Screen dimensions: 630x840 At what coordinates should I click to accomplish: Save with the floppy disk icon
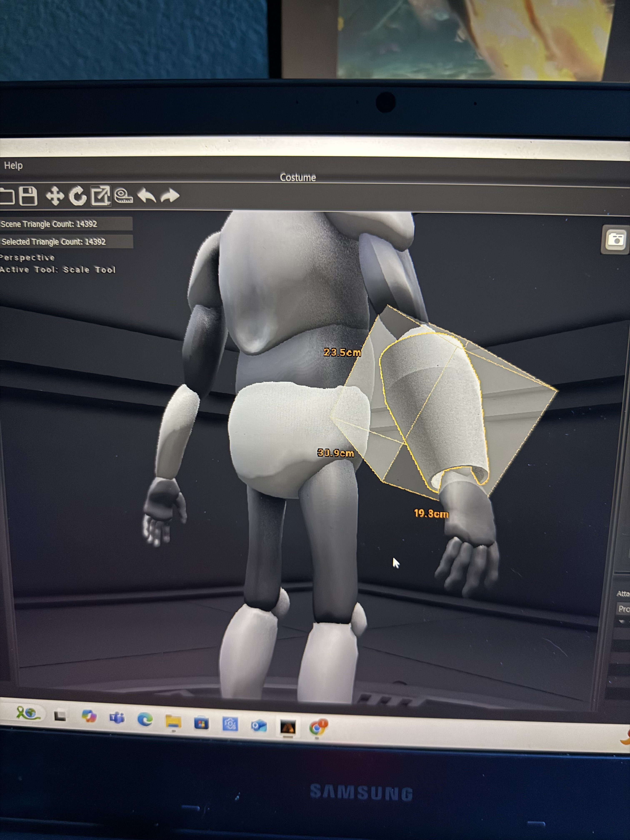(28, 196)
